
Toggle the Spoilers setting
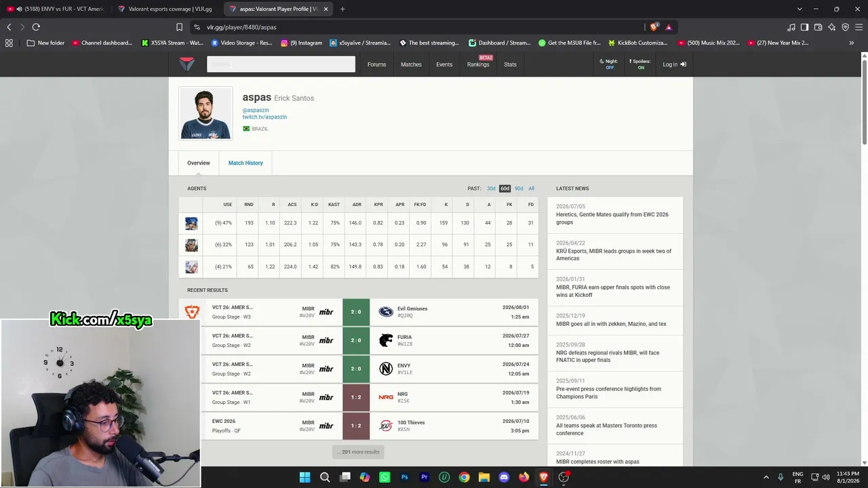coord(639,64)
